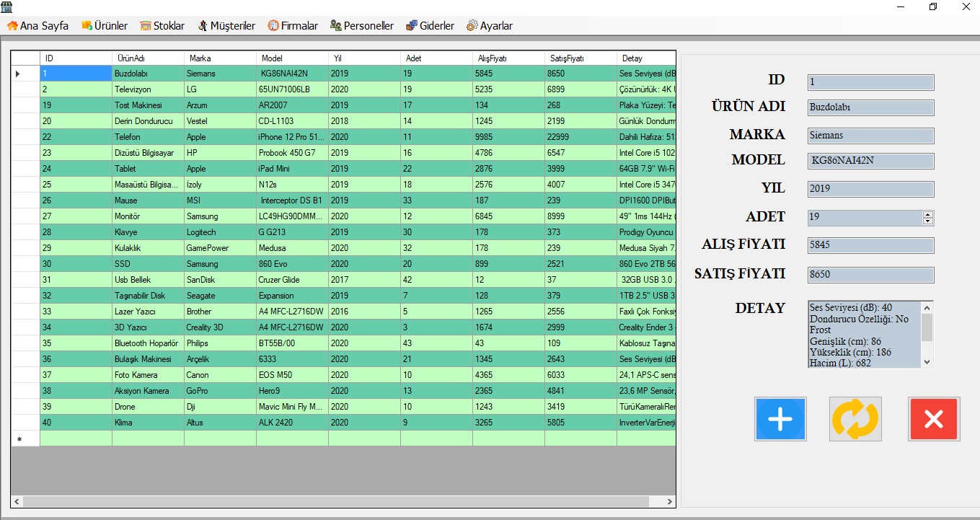Click the yellow refresh/update arrows button
This screenshot has height=520, width=980.
tap(855, 419)
